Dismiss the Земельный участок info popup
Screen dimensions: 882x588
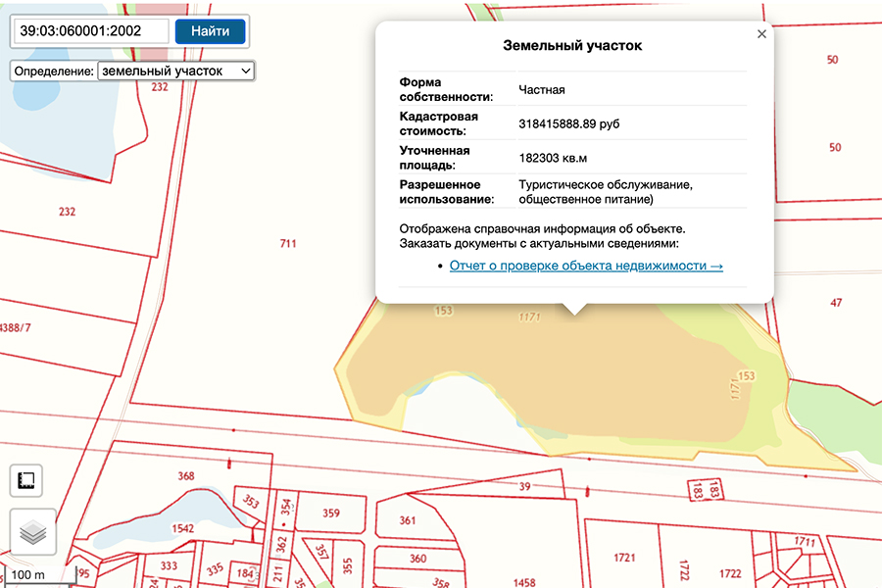click(761, 33)
